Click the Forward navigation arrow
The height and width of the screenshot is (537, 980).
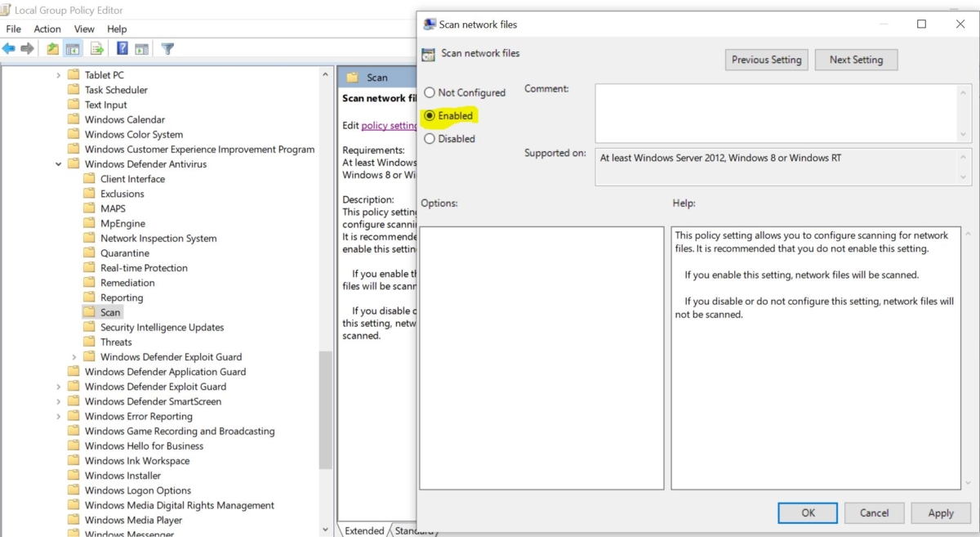tap(27, 48)
